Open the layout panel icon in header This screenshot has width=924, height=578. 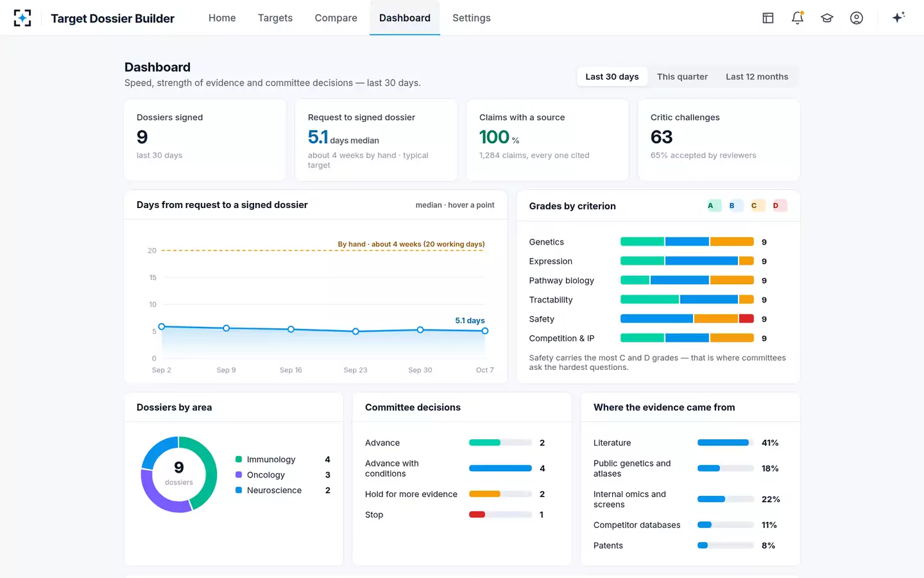pos(768,18)
